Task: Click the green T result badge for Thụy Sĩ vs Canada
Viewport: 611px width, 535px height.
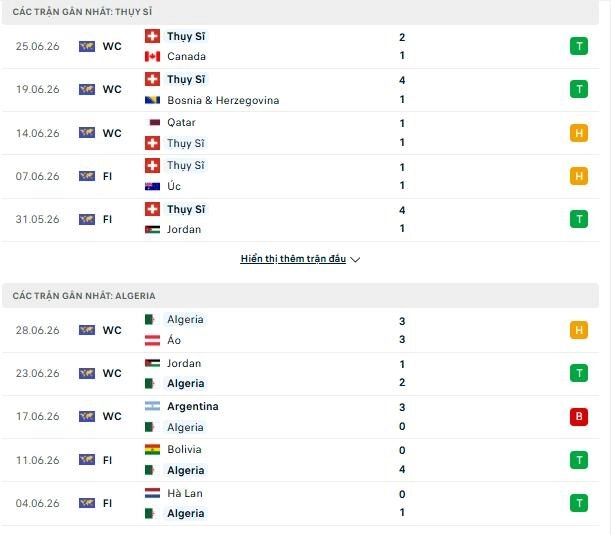Action: point(579,46)
